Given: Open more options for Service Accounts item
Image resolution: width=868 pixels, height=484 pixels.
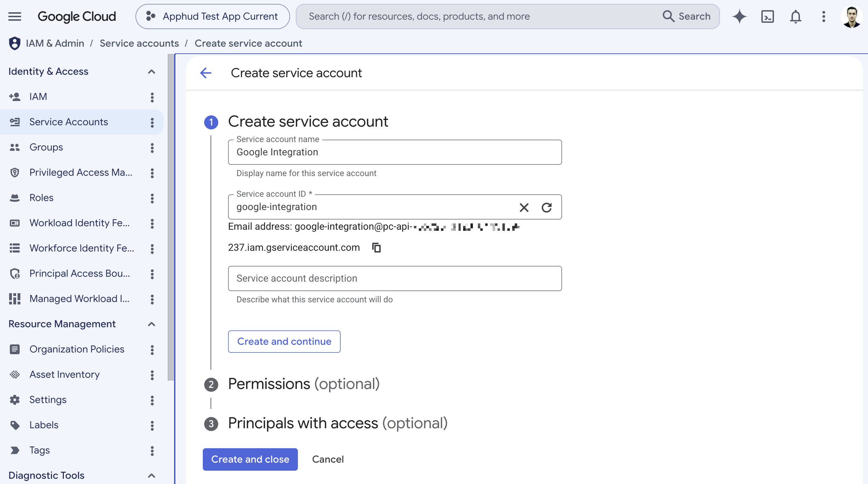Looking at the screenshot, I should click(x=152, y=122).
